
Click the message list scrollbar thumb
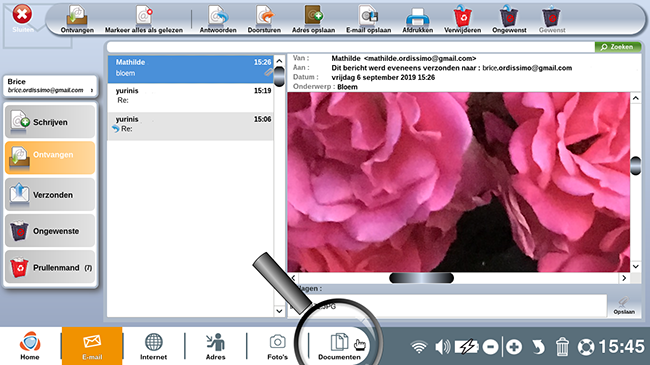coord(279,76)
